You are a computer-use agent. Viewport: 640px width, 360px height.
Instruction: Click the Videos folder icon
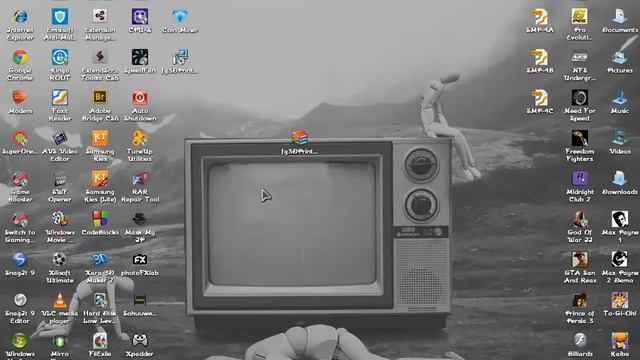tap(620, 138)
